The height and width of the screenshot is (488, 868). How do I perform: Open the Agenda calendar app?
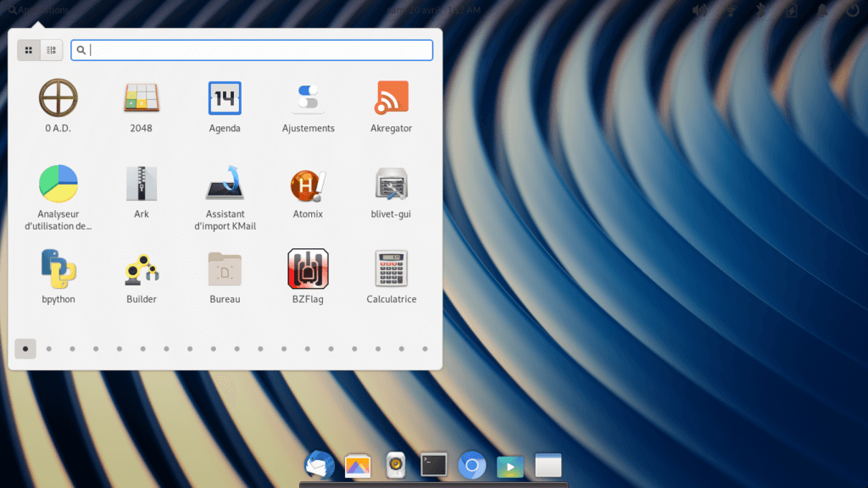click(x=225, y=106)
